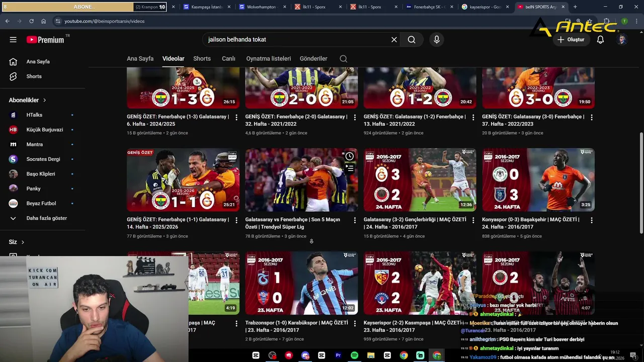Open options for Galatasaray (1-2) Fenerbahçe video
Image resolution: width=644 pixels, height=362 pixels.
[x=473, y=117]
